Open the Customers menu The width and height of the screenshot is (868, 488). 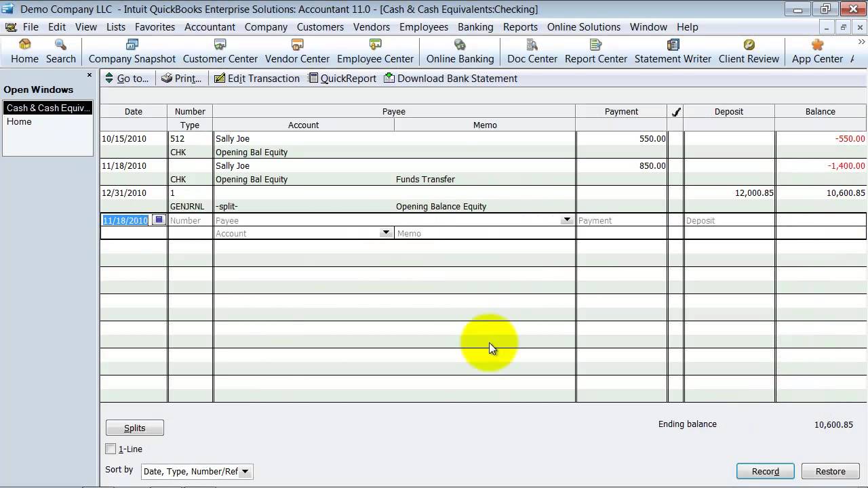coord(320,27)
